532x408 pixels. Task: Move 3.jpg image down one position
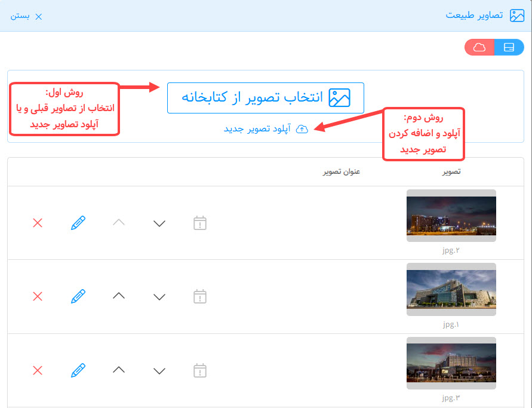tap(159, 371)
